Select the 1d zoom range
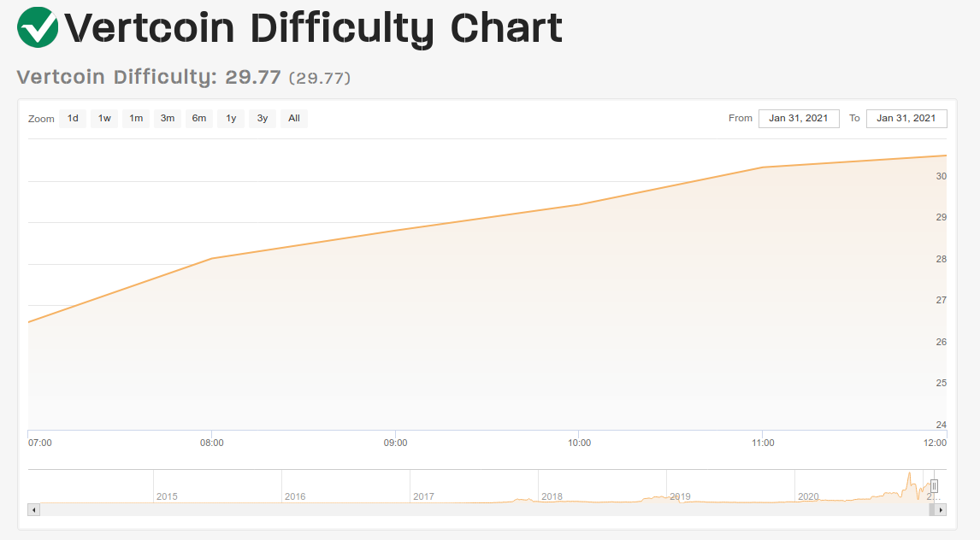The width and height of the screenshot is (980, 540). click(x=73, y=118)
